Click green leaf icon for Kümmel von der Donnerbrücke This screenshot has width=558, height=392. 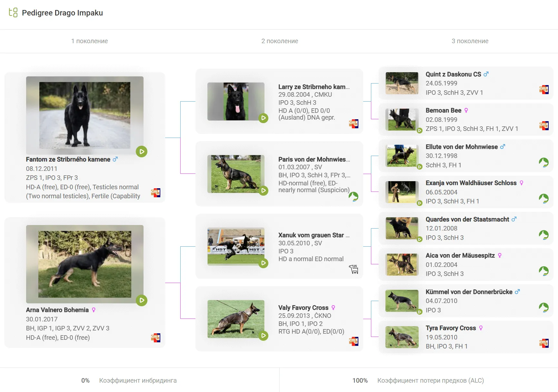click(x=544, y=307)
